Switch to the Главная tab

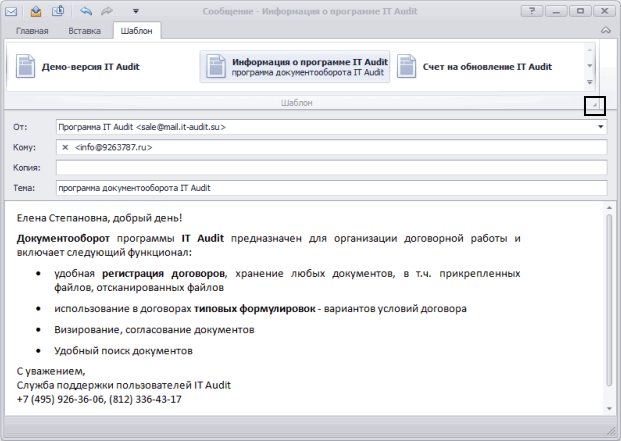pyautogui.click(x=32, y=31)
